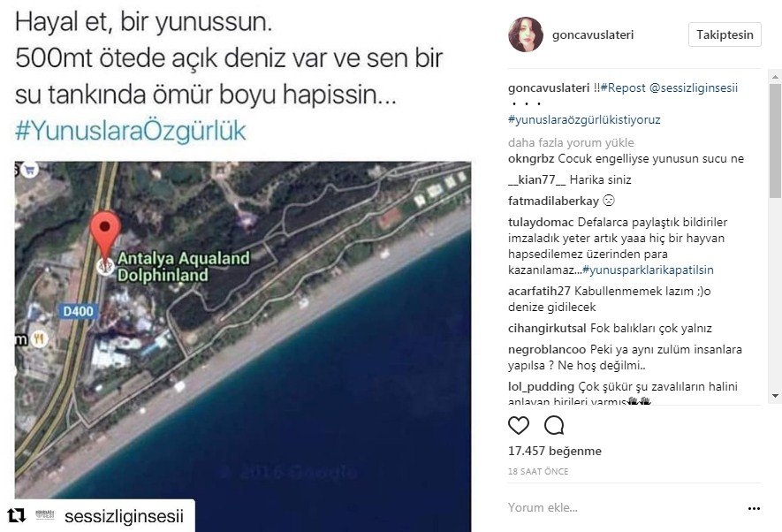Click the scrollbar down arrow
Image resolution: width=782 pixels, height=532 pixels.
pyautogui.click(x=775, y=396)
